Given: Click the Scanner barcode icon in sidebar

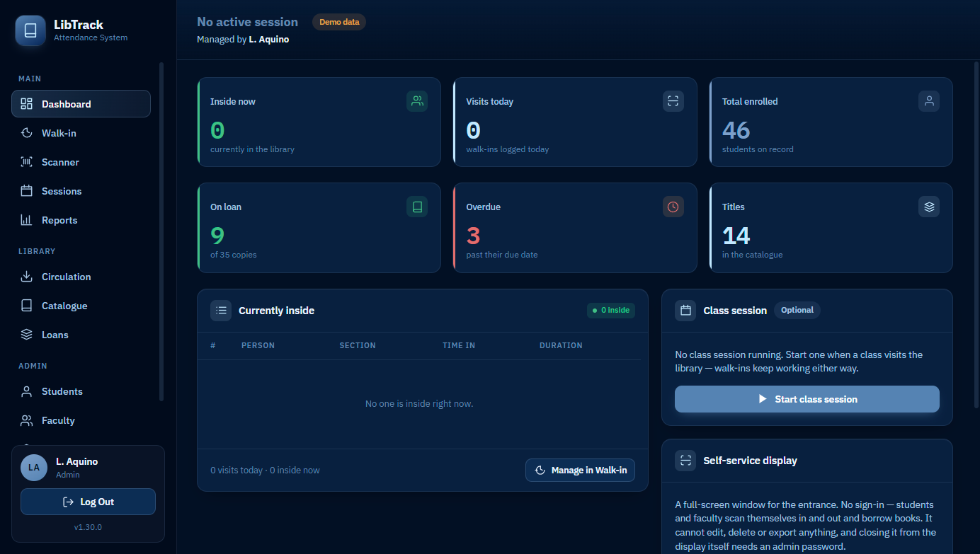Looking at the screenshot, I should pos(27,162).
